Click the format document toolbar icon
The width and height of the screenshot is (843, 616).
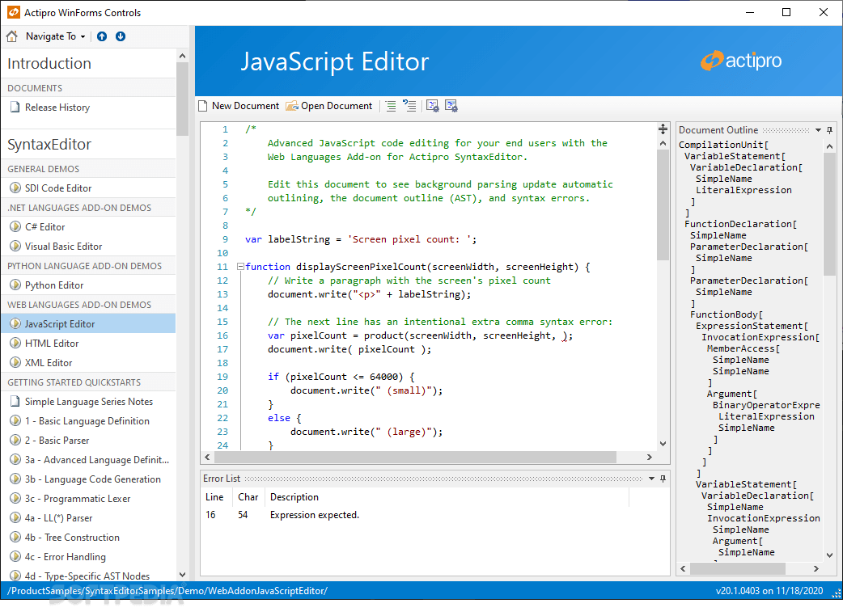(x=391, y=106)
